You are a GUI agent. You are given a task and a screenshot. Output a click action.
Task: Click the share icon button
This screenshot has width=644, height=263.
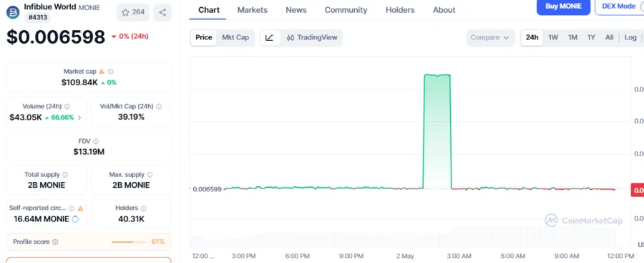click(x=162, y=12)
